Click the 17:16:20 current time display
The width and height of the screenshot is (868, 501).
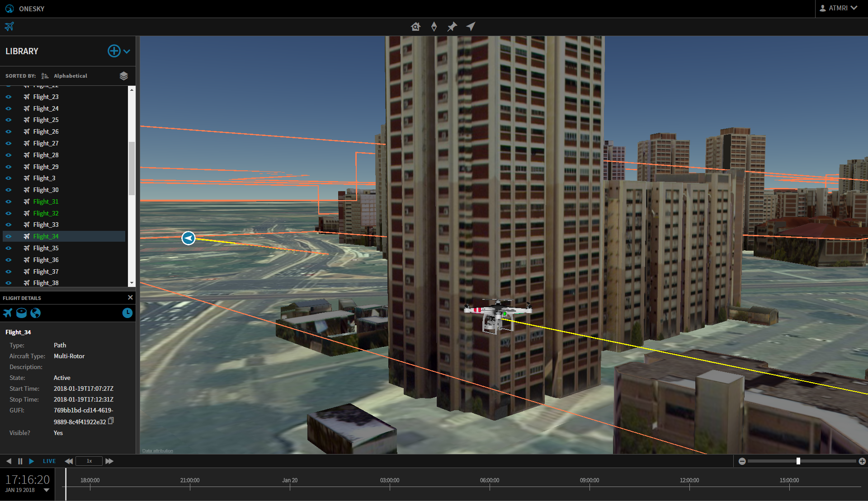click(x=28, y=479)
